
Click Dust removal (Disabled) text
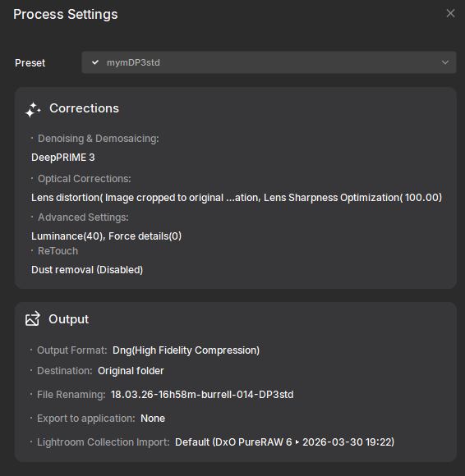[x=87, y=270]
